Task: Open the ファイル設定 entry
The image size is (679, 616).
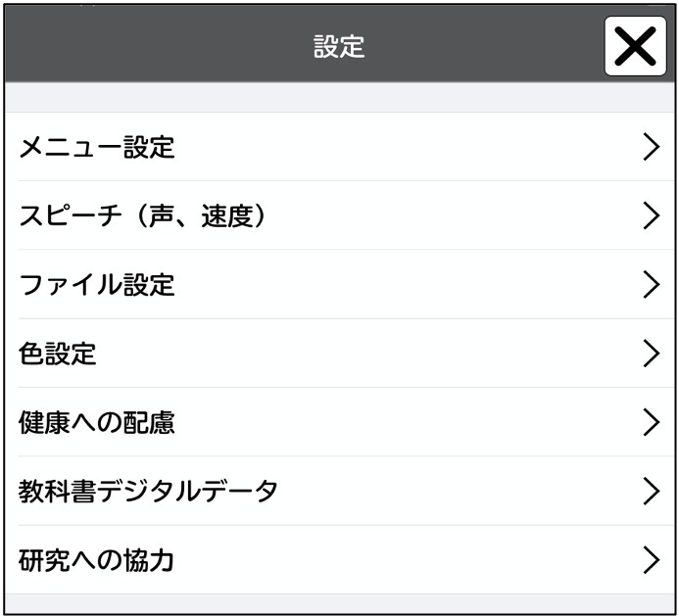Action: [x=97, y=285]
